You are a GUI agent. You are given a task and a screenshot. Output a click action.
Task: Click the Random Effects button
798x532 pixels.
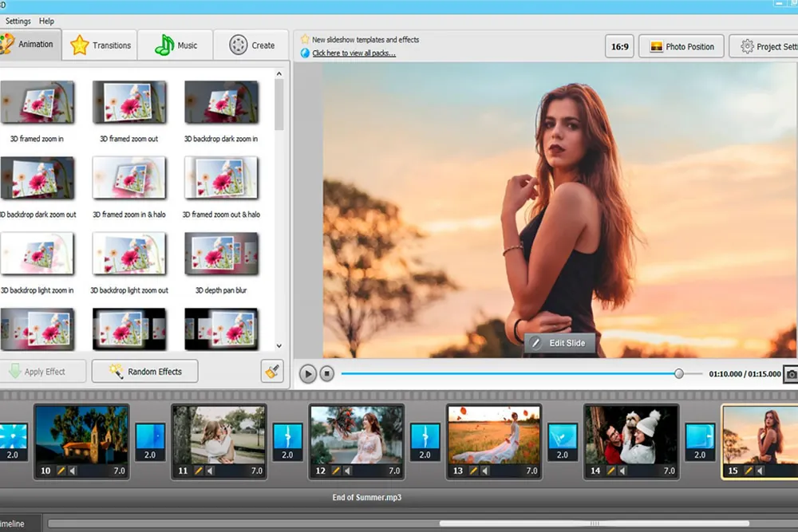click(144, 372)
